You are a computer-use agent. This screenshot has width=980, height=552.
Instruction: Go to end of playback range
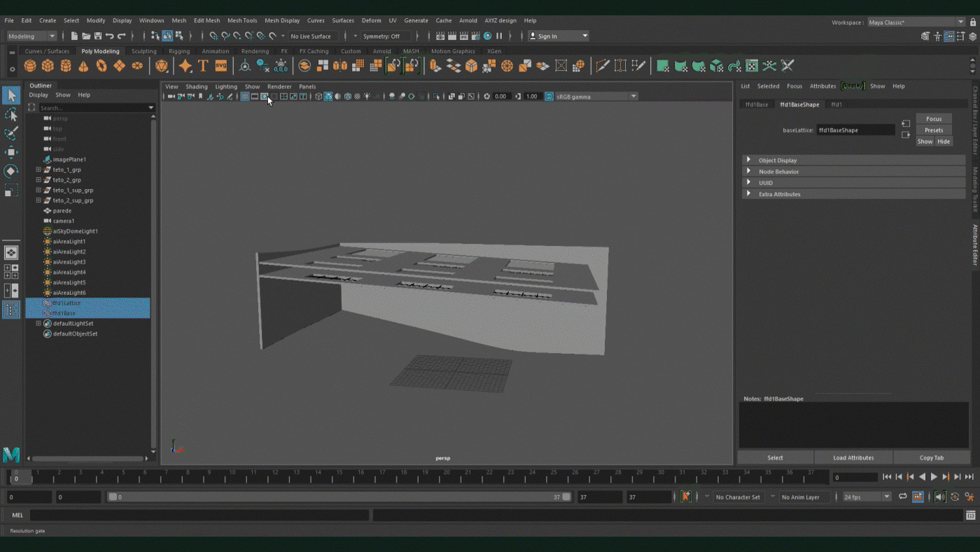pyautogui.click(x=969, y=477)
